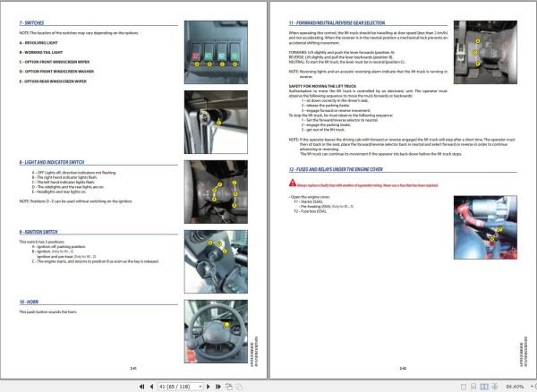The height and width of the screenshot is (392, 537).
Task: Go to the previous page
Action: pos(152,386)
